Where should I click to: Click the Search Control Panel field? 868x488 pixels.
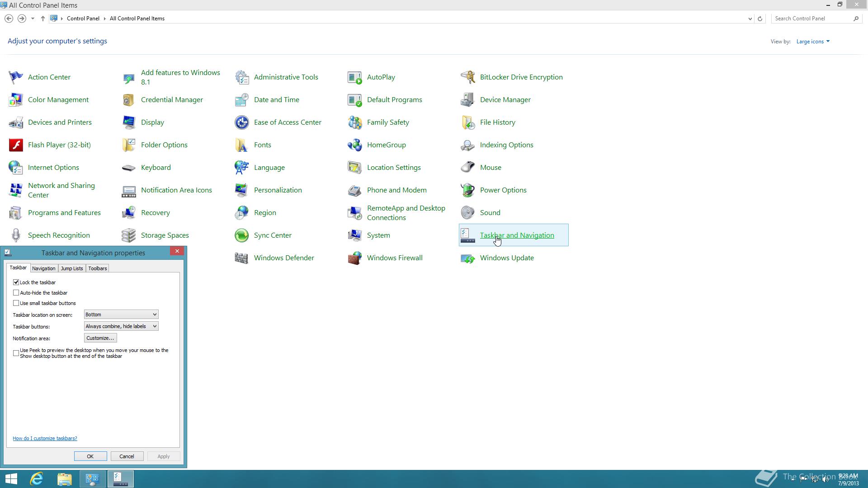click(x=813, y=19)
